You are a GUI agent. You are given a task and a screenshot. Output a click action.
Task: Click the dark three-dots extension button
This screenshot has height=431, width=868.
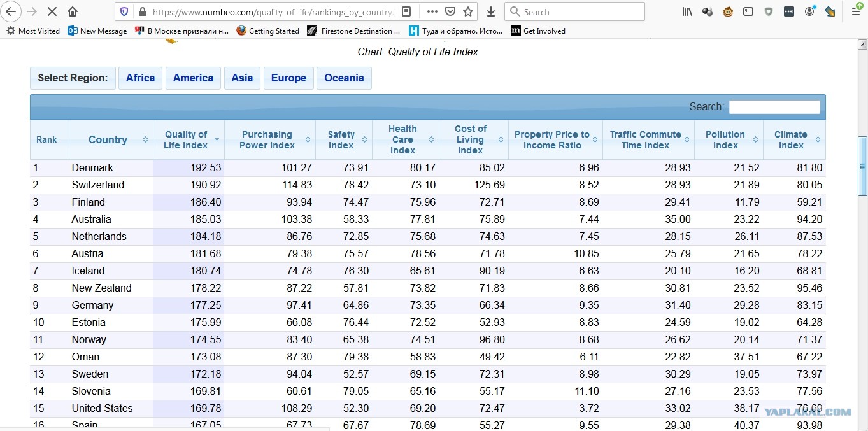789,11
